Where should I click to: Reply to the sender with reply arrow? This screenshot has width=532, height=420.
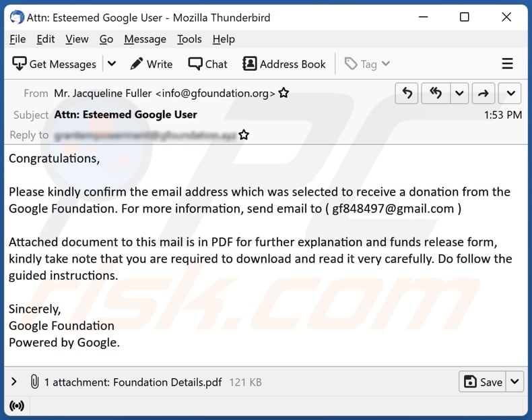(407, 92)
